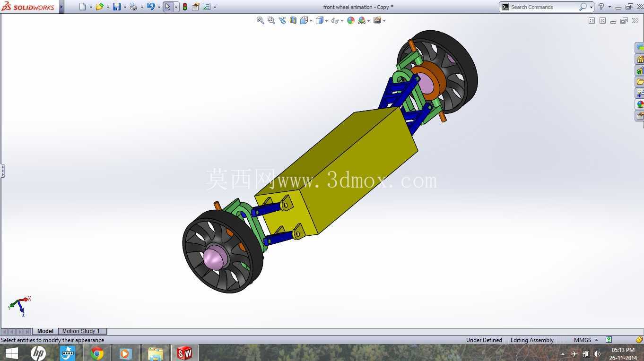The image size is (644, 361).
Task: Click Zoom to Fit icon
Action: 260,20
